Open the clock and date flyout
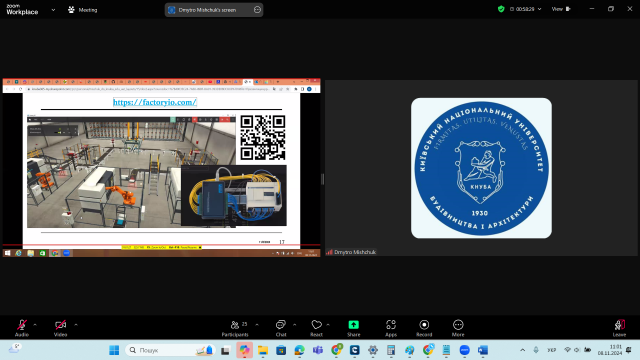Image resolution: width=640 pixels, height=360 pixels. click(610, 350)
